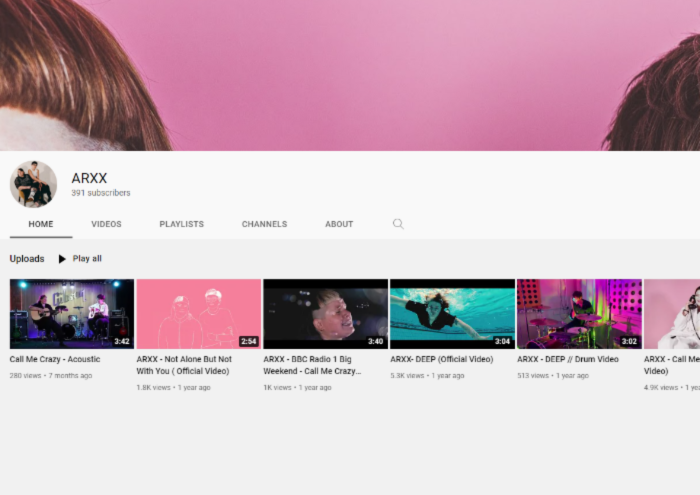Click the 5.3K views 1 year ago text
700x495 pixels.
pos(427,376)
